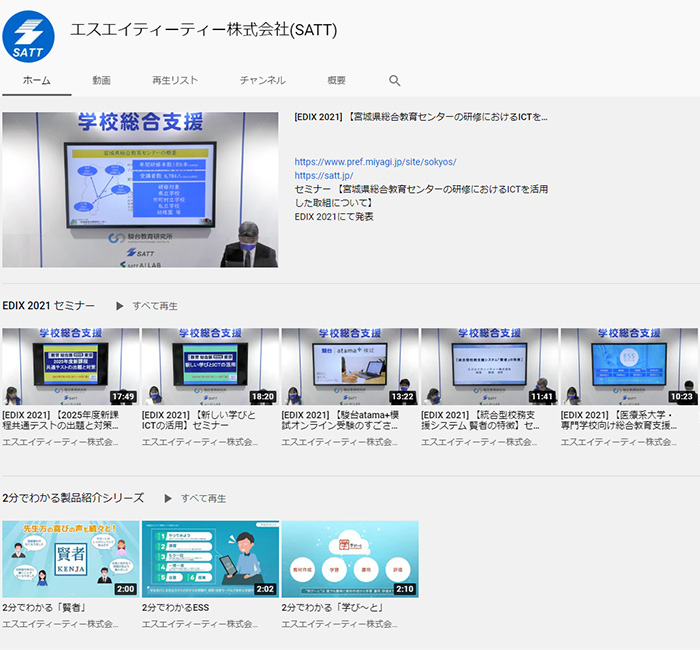Open the 学び〜と 2:10 video thumbnail
700x650 pixels.
pos(350,559)
